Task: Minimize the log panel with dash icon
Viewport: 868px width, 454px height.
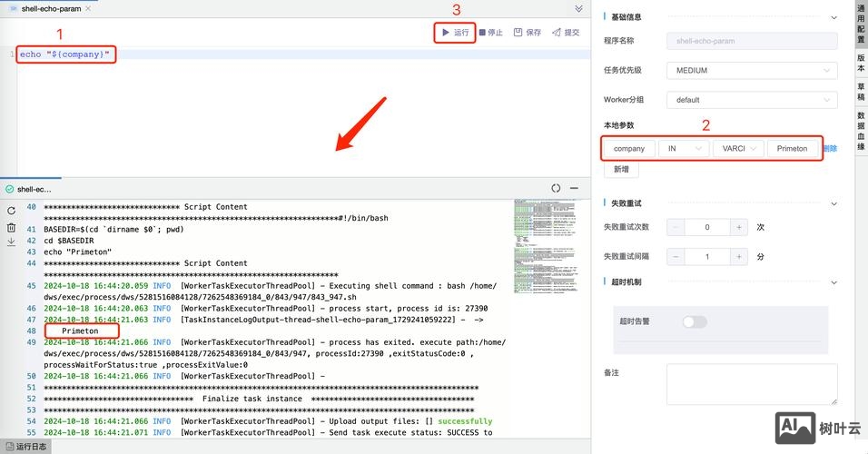Action: (574, 189)
